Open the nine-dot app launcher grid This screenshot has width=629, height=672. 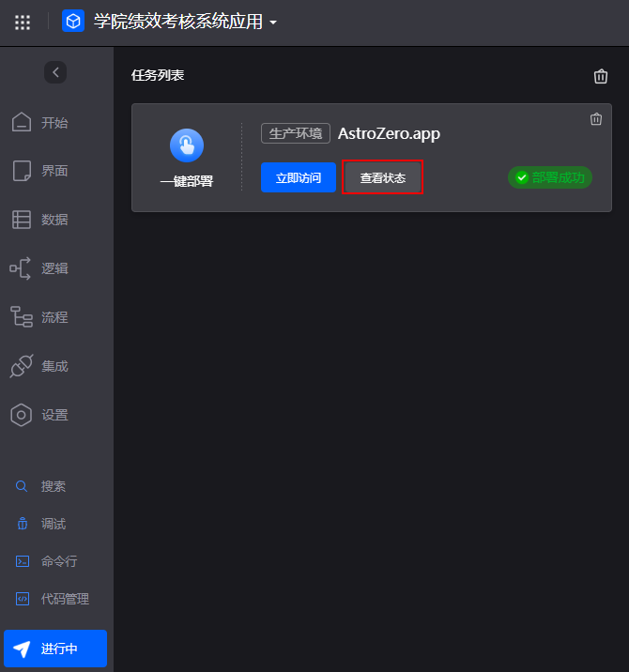(x=23, y=23)
